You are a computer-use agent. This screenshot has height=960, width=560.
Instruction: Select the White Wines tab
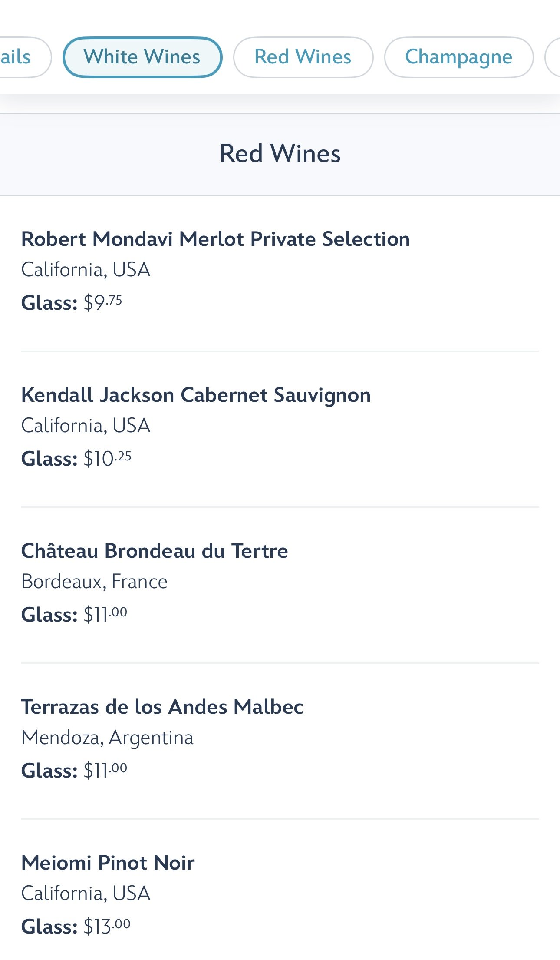coord(142,57)
